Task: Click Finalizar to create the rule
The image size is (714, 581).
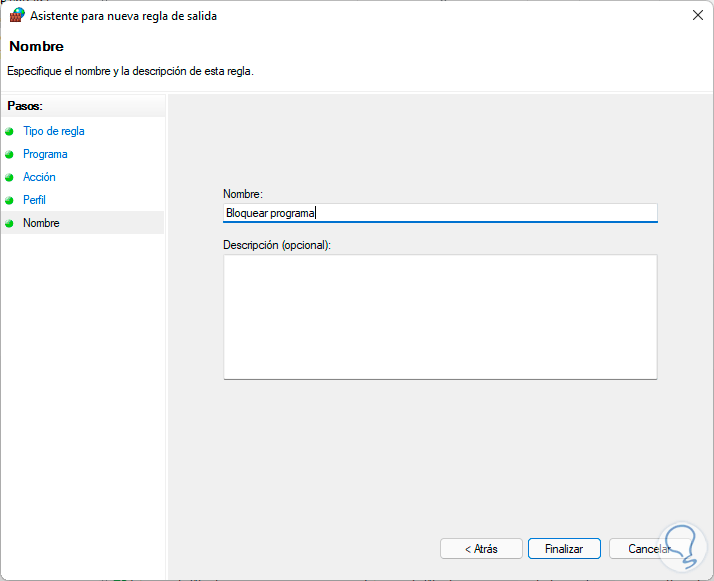Action: (x=564, y=549)
